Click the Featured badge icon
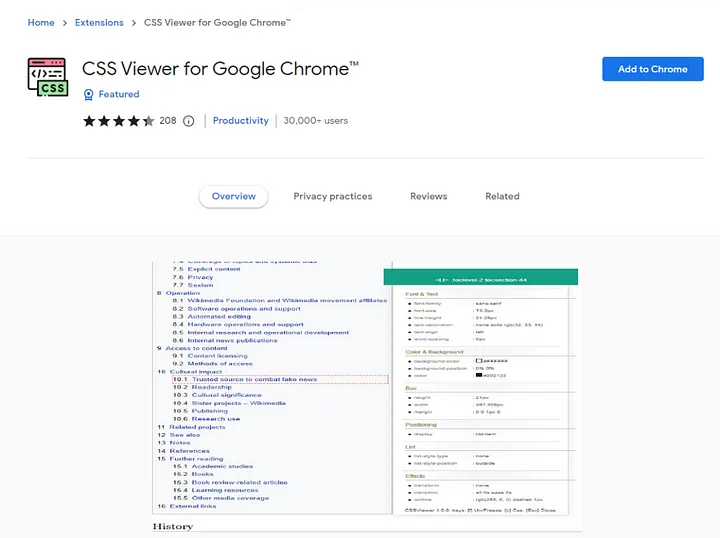 pos(88,95)
